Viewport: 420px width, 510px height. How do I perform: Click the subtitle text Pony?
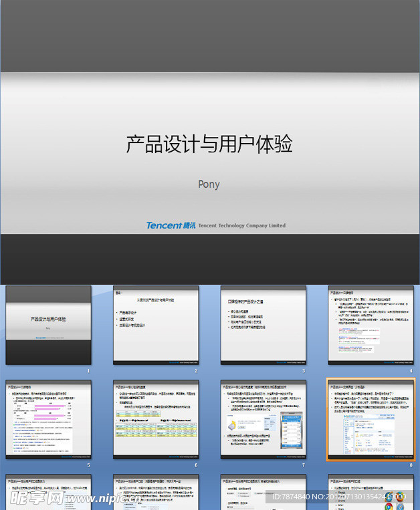click(x=209, y=184)
